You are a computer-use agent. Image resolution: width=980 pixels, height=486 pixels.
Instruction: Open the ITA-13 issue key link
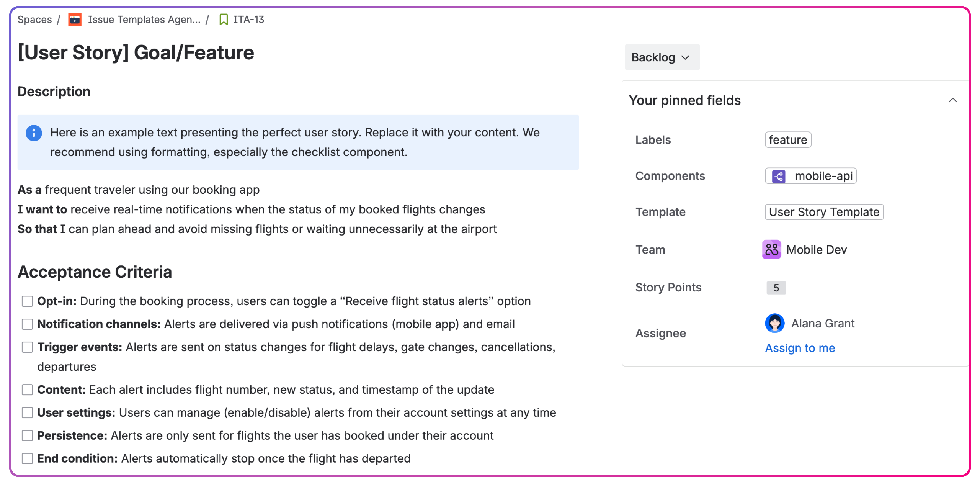click(x=248, y=20)
